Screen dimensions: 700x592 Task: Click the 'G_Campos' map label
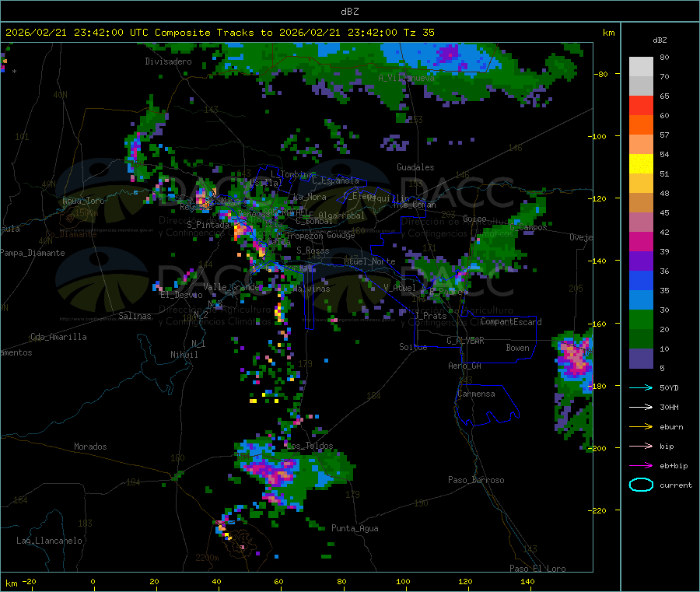(528, 227)
